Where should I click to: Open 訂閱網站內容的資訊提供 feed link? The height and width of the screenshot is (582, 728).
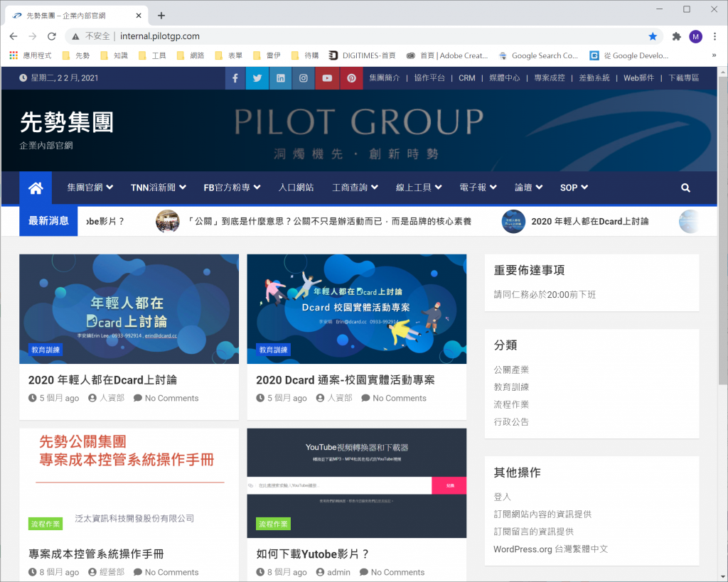coord(542,514)
